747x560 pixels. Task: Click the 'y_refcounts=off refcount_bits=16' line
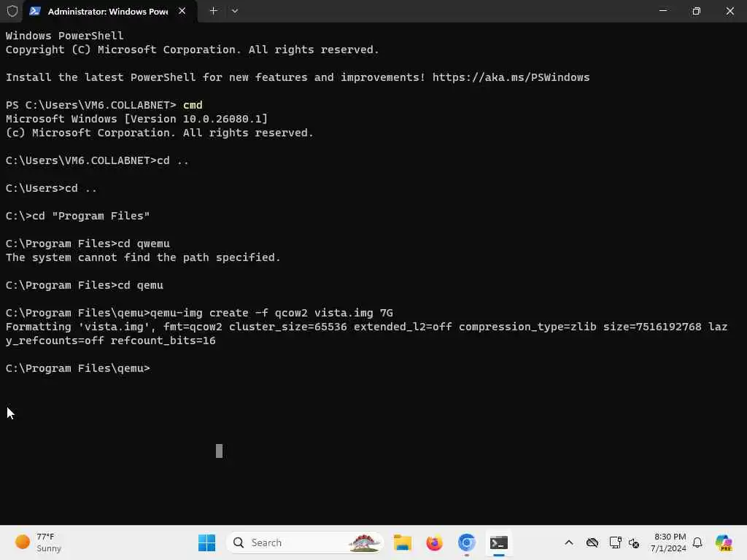pyautogui.click(x=111, y=341)
